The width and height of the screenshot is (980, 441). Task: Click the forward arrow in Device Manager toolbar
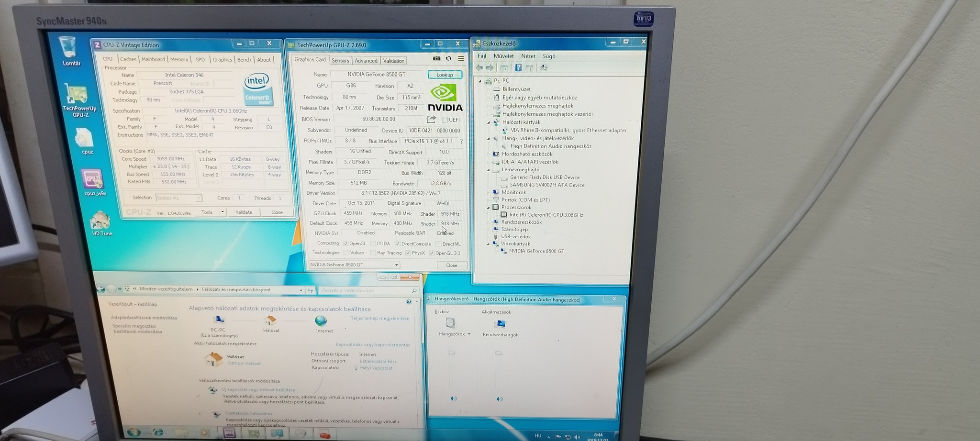(490, 68)
